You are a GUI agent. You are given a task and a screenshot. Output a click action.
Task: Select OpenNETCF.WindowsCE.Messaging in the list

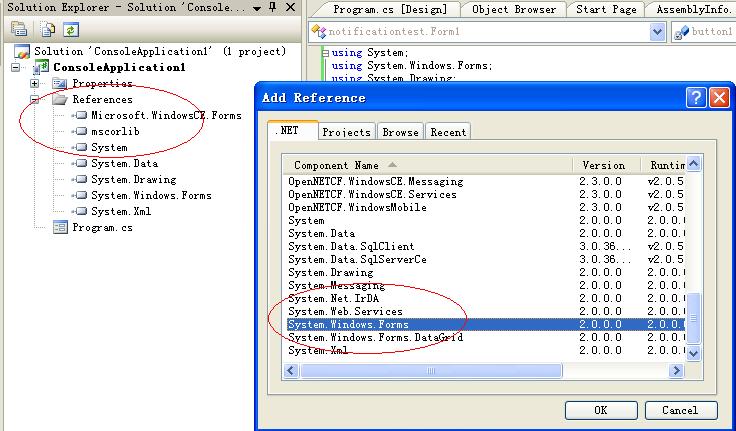(x=486, y=181)
